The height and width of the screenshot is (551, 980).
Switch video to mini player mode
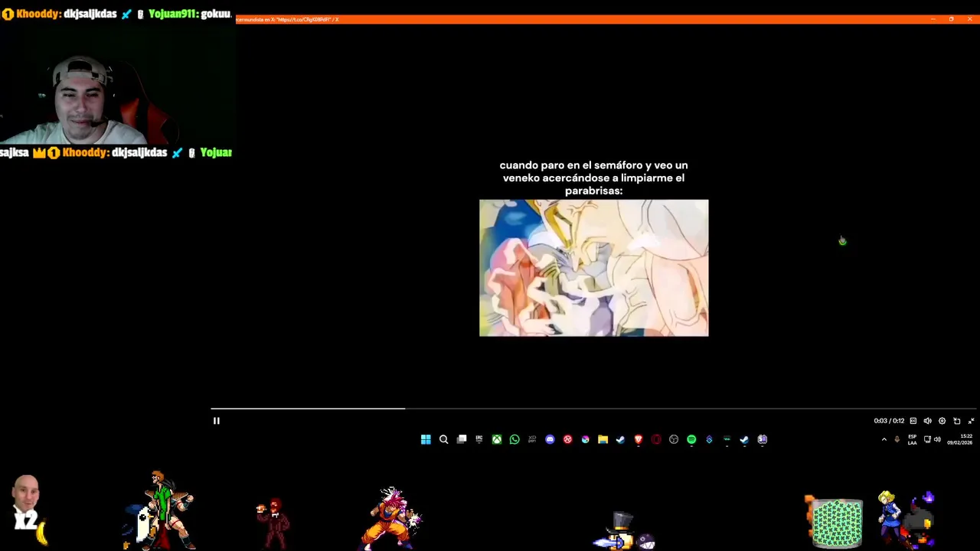coord(956,421)
